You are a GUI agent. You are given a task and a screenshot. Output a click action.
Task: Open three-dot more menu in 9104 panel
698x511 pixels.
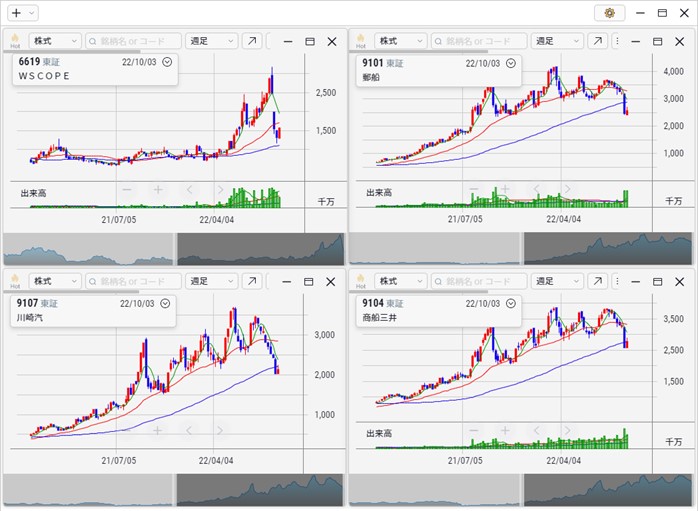tap(617, 281)
